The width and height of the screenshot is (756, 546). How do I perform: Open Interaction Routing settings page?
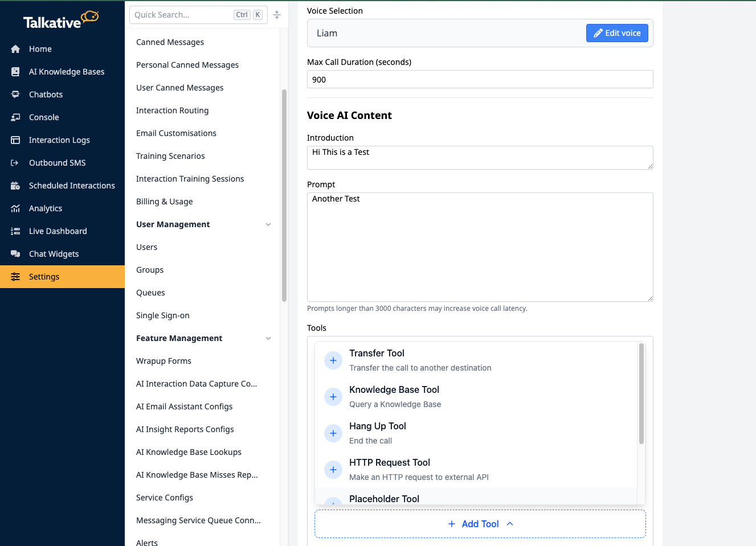pos(172,110)
